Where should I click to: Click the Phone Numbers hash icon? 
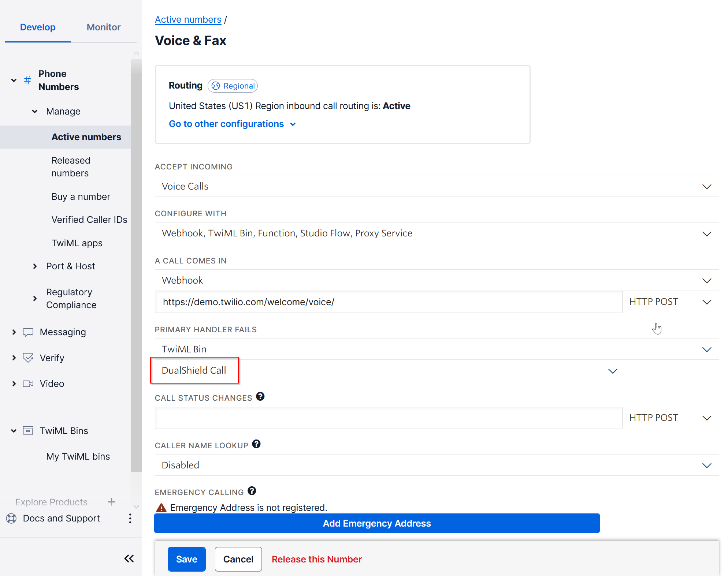pos(27,80)
